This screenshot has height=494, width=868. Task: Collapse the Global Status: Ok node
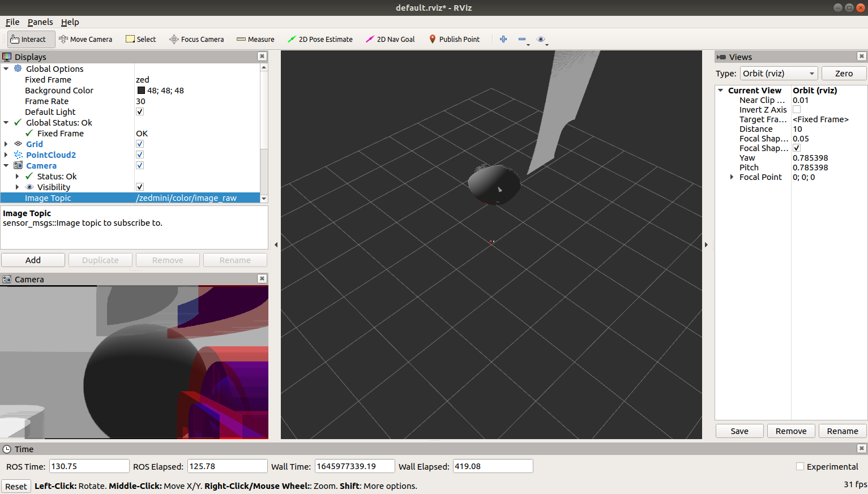[x=6, y=122]
